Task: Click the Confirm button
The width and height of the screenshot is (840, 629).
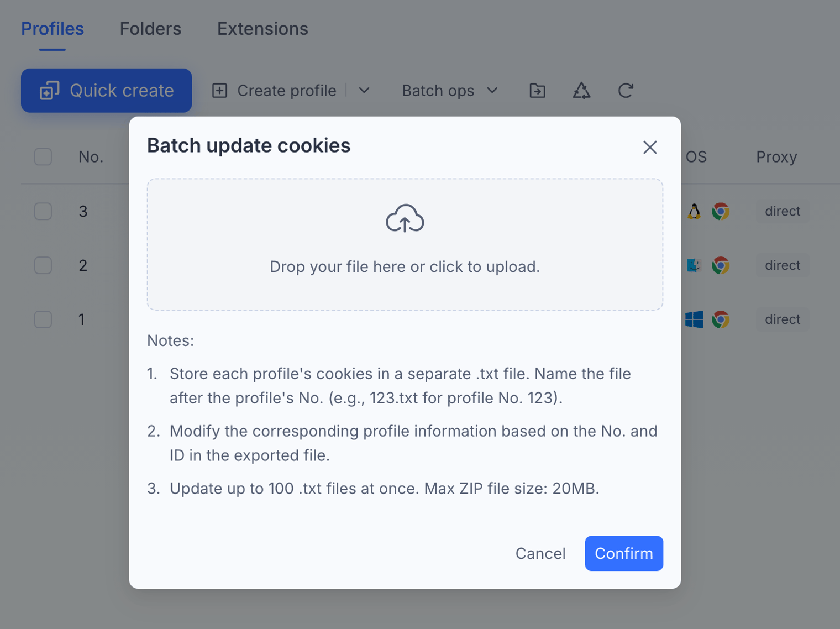Action: [624, 553]
